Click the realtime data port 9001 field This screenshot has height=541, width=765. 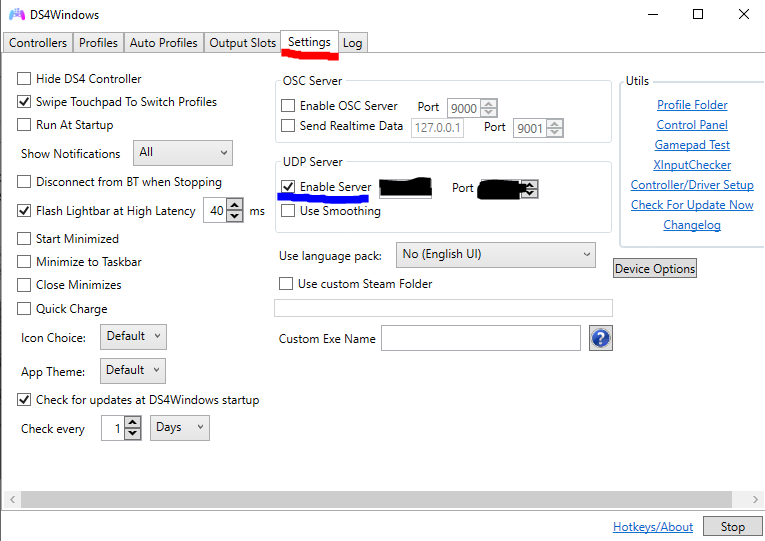(x=530, y=128)
